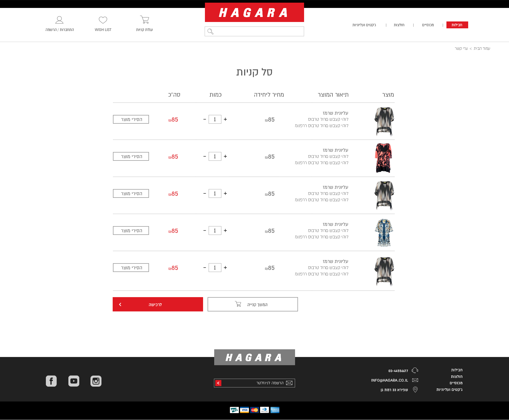This screenshot has width=509, height=420.
Task: Click the search magnifier icon
Action: [210, 32]
